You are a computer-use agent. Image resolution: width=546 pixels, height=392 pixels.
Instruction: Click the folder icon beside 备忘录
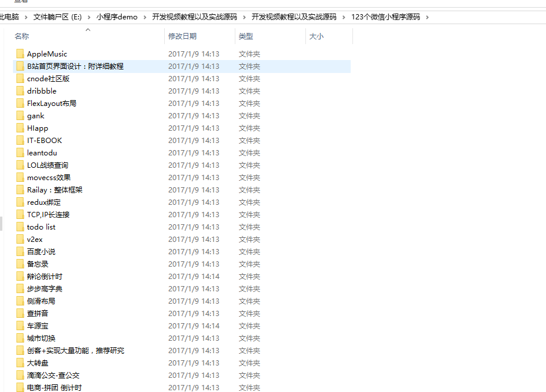[x=20, y=264]
